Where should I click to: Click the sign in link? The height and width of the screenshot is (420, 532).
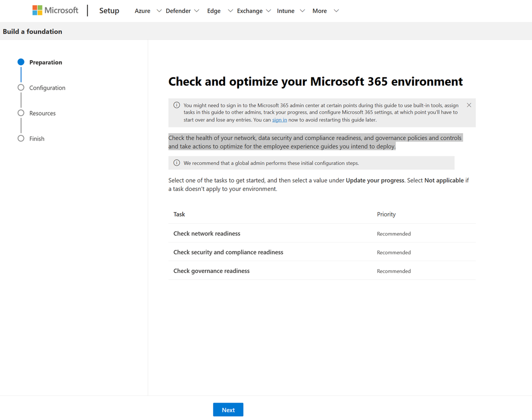click(280, 120)
